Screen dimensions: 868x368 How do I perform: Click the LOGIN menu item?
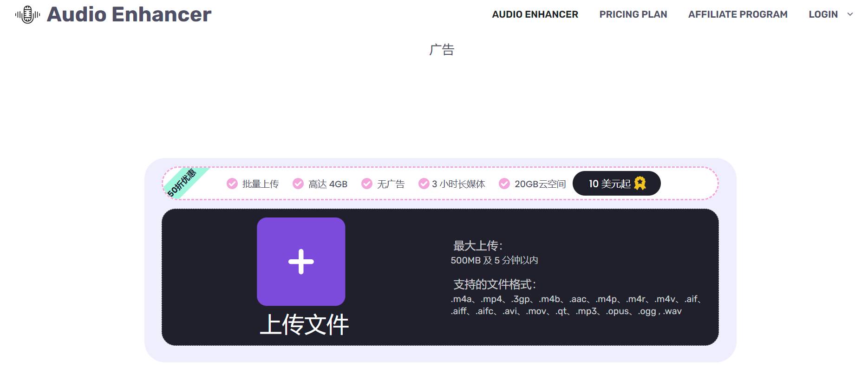pos(823,14)
